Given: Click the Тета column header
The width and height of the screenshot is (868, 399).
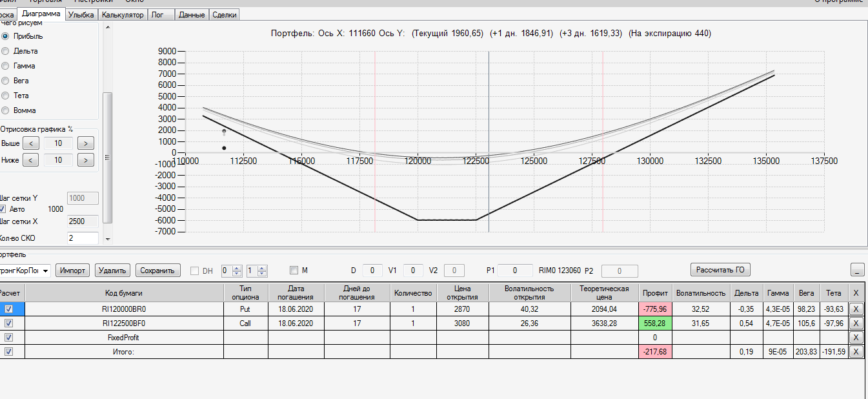Looking at the screenshot, I should (834, 293).
